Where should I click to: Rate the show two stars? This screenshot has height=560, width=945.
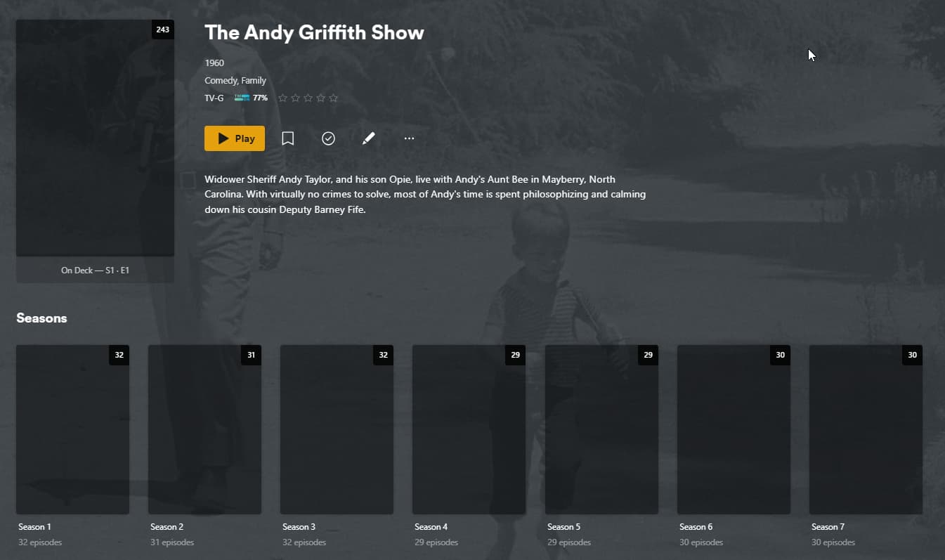click(295, 98)
